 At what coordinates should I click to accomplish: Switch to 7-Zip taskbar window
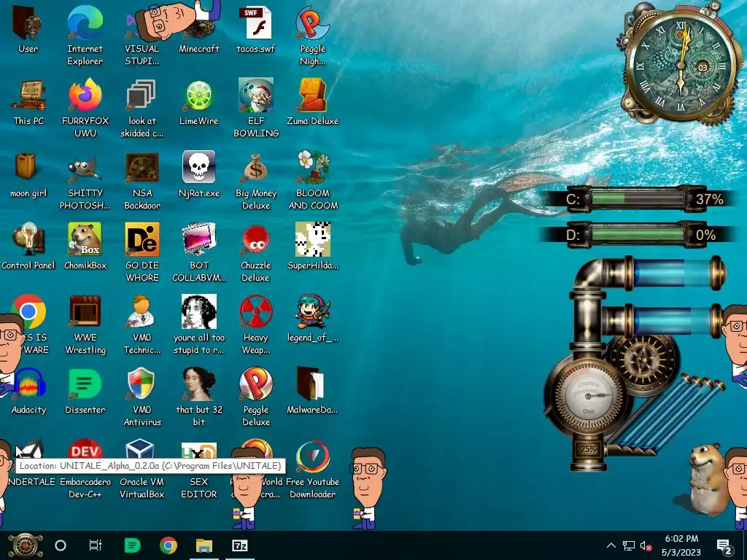click(x=239, y=545)
